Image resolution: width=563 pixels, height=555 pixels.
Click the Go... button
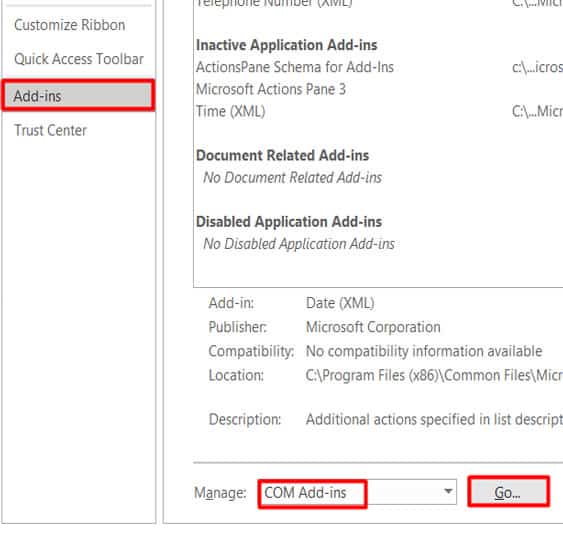[508, 492]
